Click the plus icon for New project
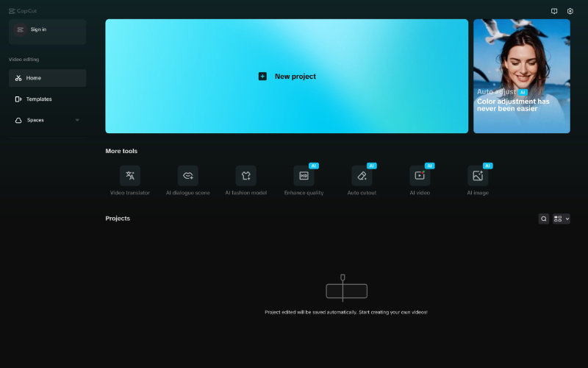Viewport: 588px width, 368px height. (x=262, y=77)
